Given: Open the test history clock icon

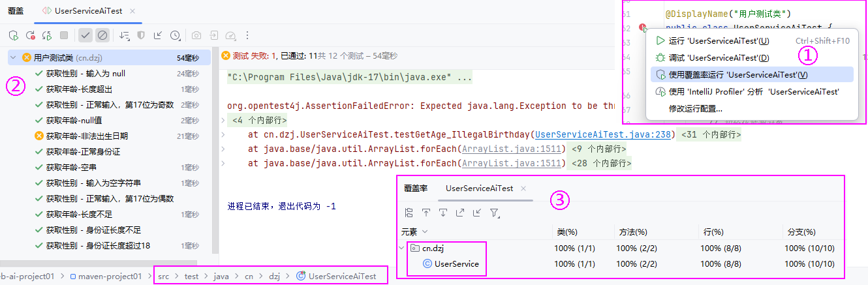Looking at the screenshot, I should [175, 35].
